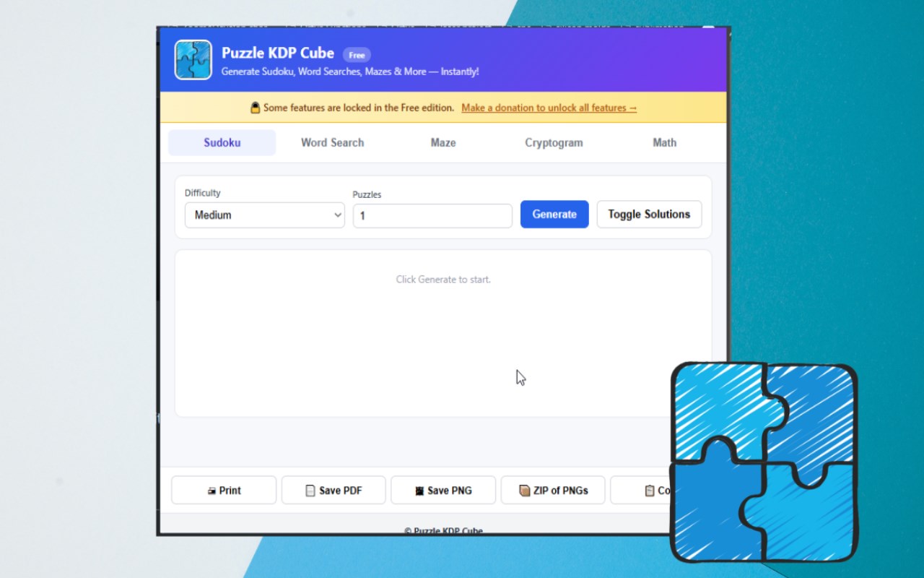Click the "Difficulty" field label

pos(203,193)
